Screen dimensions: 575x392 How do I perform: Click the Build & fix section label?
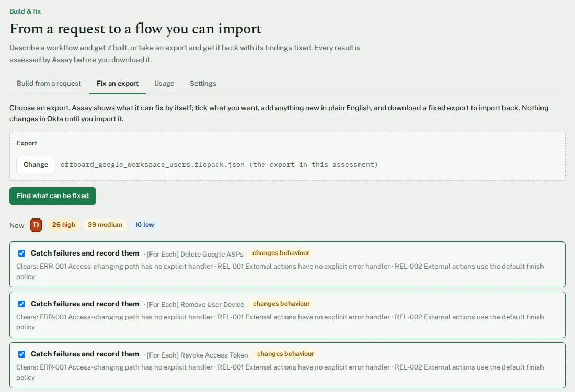click(x=25, y=11)
